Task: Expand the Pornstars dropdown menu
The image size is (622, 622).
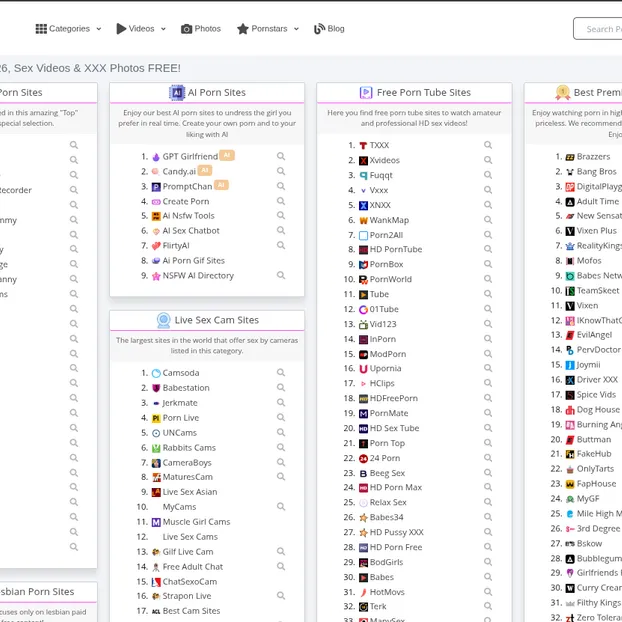Action: pos(268,29)
